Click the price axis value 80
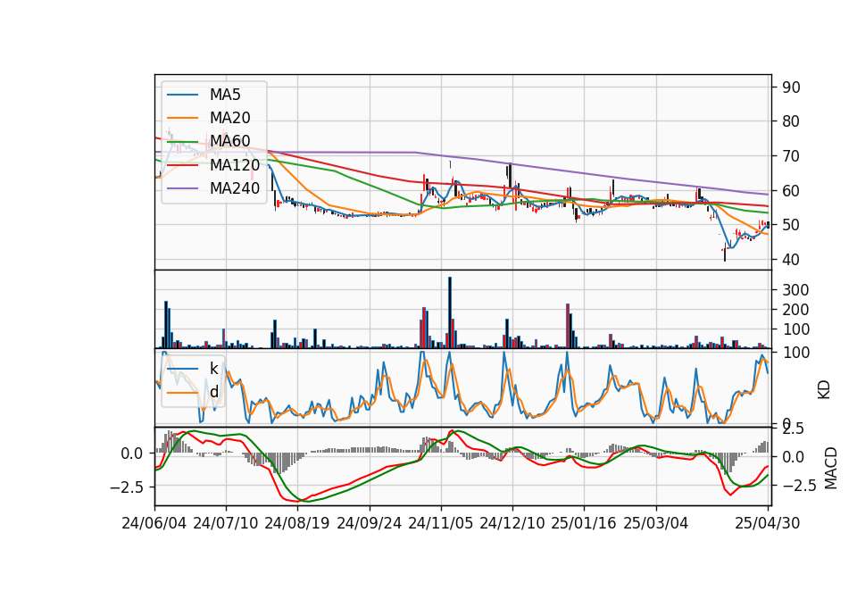Screen dimensions: 857x616 [x=791, y=121]
